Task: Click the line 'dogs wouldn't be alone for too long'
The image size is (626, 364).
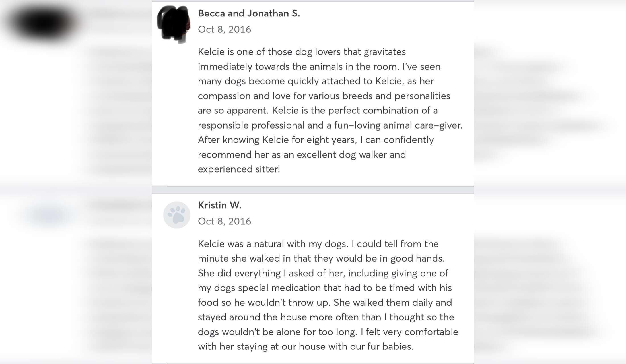Action: click(328, 332)
